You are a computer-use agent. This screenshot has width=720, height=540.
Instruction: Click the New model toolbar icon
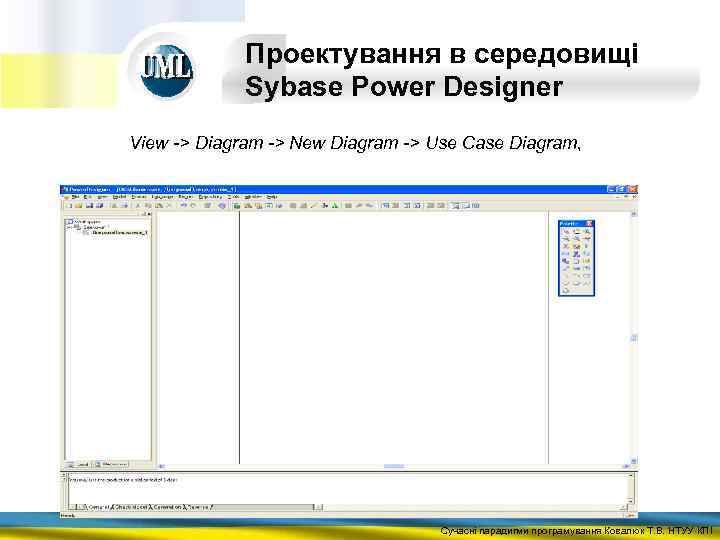point(68,206)
